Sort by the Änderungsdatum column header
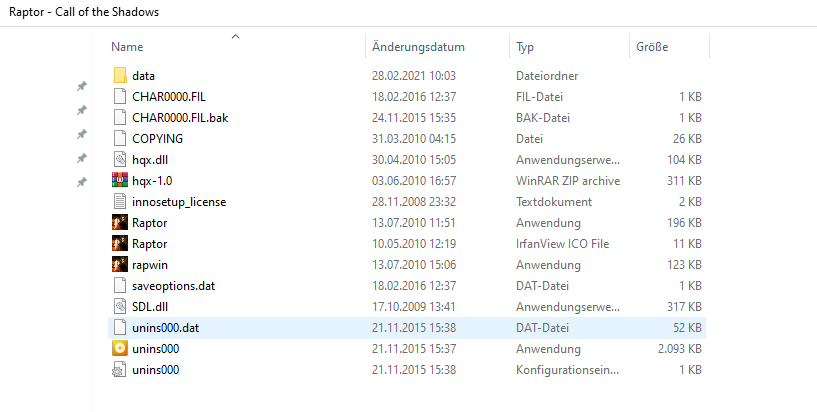Screen dimensions: 817x412 (x=418, y=47)
